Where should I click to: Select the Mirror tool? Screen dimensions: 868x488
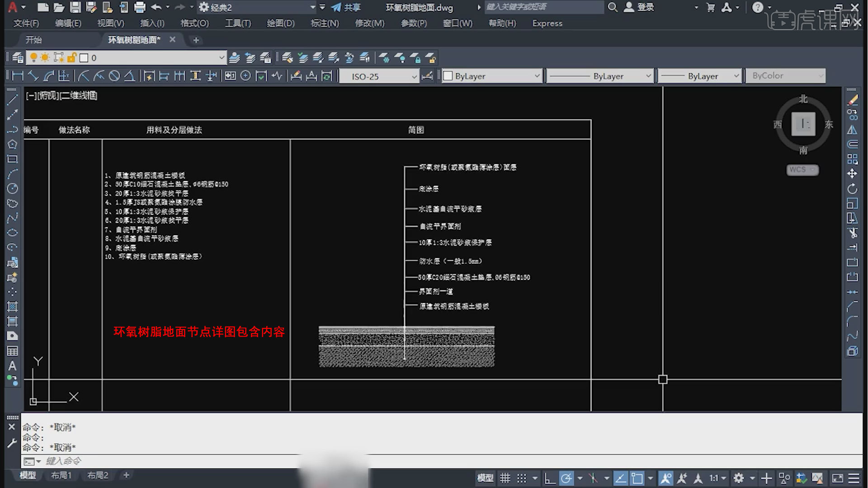(x=852, y=130)
